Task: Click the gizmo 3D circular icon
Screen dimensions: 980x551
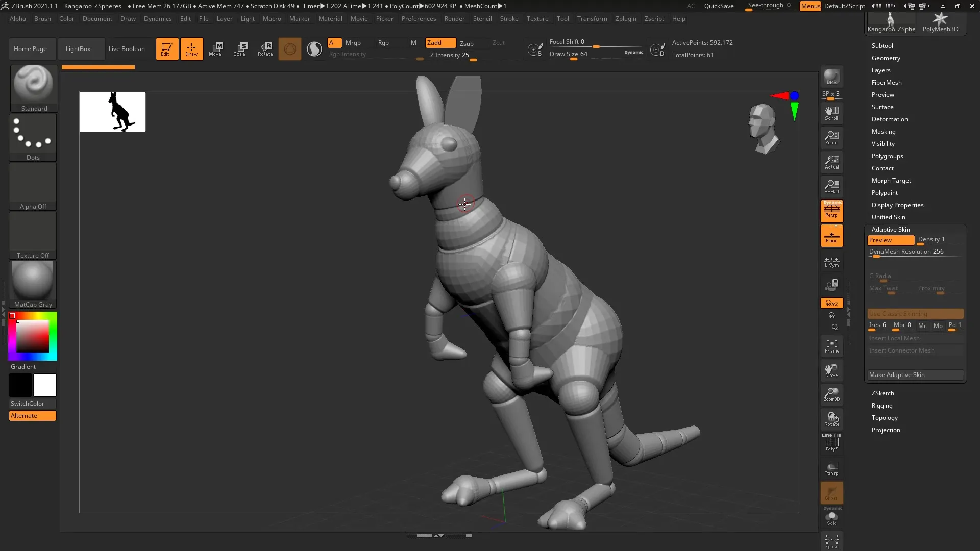Action: [289, 49]
